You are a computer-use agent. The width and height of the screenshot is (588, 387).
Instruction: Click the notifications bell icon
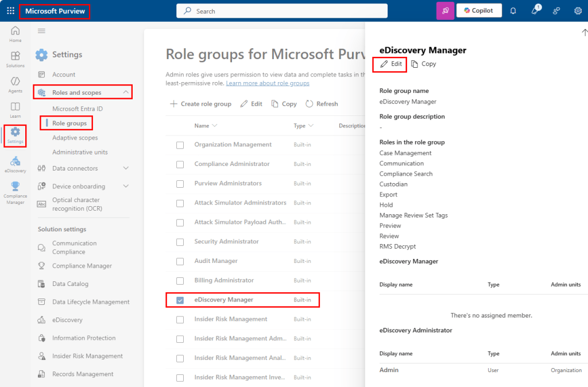tap(513, 11)
